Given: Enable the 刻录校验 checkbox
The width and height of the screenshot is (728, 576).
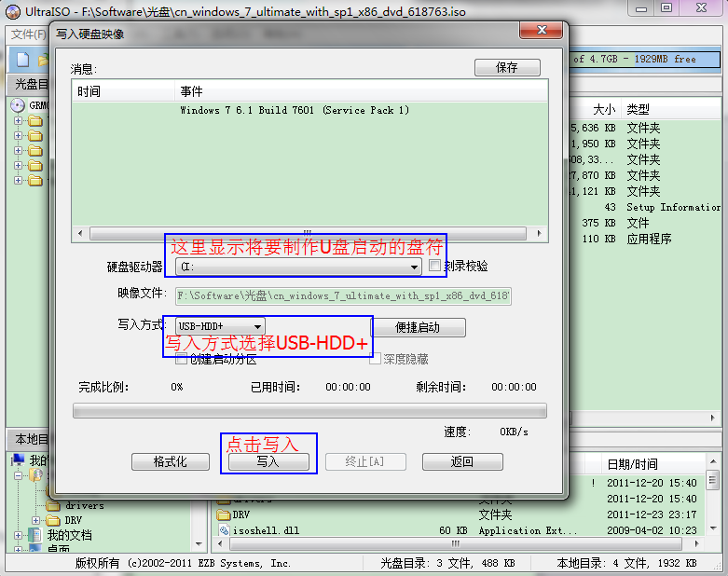Looking at the screenshot, I should pyautogui.click(x=434, y=266).
